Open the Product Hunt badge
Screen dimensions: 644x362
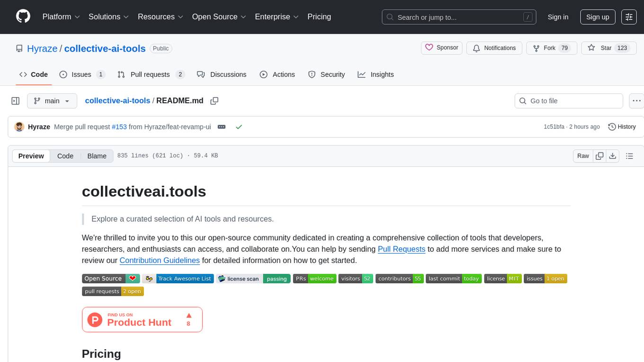(x=142, y=319)
